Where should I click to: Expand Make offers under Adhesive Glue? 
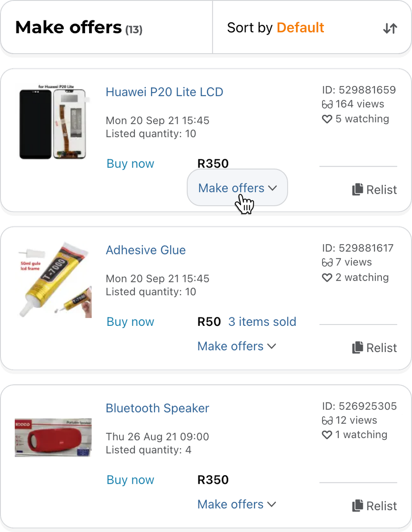coord(237,346)
